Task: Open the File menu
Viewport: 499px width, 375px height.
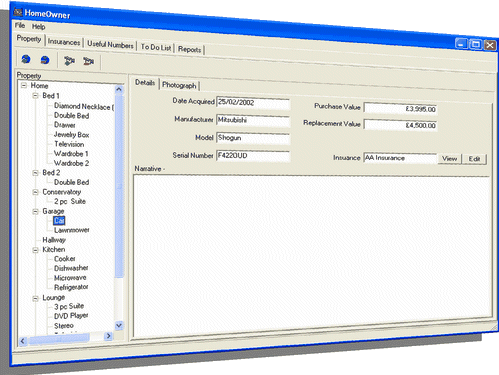Action: click(20, 25)
